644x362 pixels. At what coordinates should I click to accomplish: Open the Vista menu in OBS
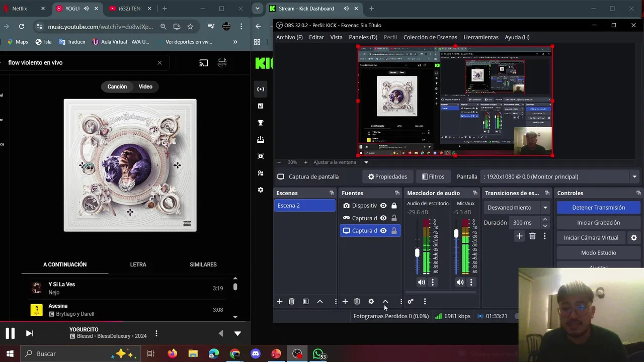click(336, 37)
